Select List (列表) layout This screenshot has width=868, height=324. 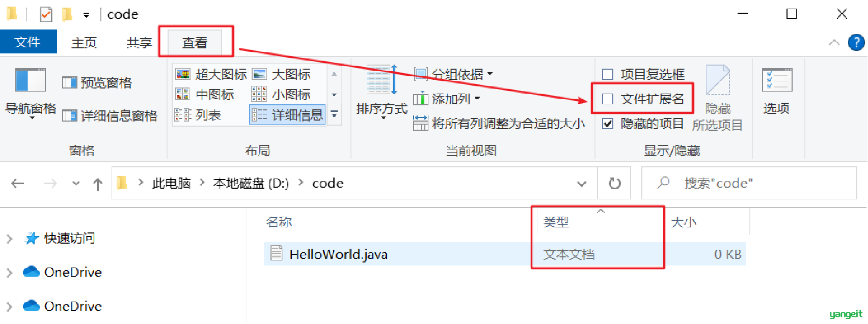198,115
